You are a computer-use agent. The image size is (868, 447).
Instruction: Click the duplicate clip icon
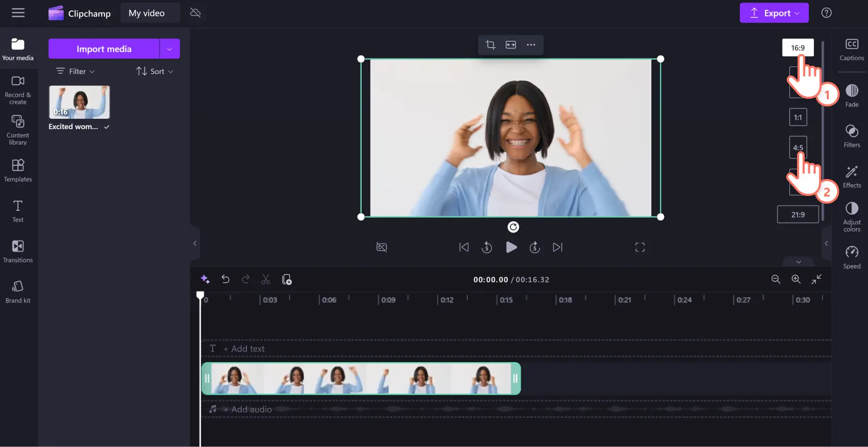tap(287, 279)
